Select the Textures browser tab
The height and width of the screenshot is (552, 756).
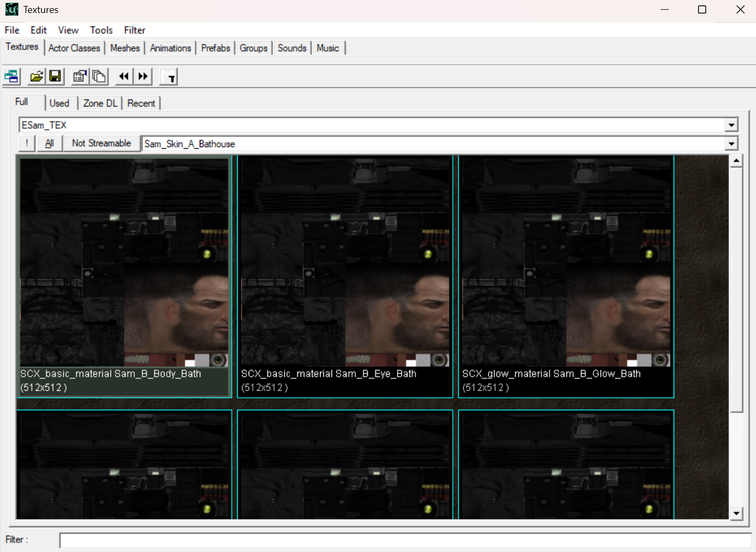tap(22, 47)
